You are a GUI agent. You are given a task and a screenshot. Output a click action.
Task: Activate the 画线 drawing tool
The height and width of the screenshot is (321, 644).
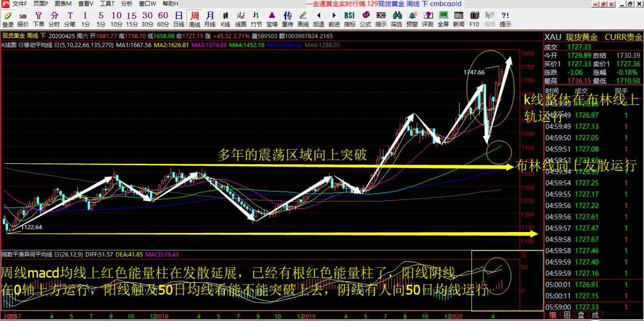[x=303, y=19]
